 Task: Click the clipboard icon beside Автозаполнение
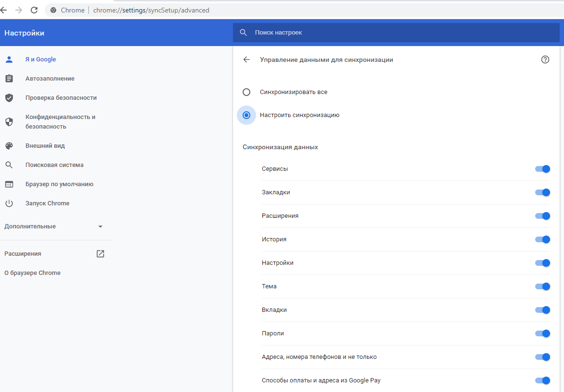9,79
